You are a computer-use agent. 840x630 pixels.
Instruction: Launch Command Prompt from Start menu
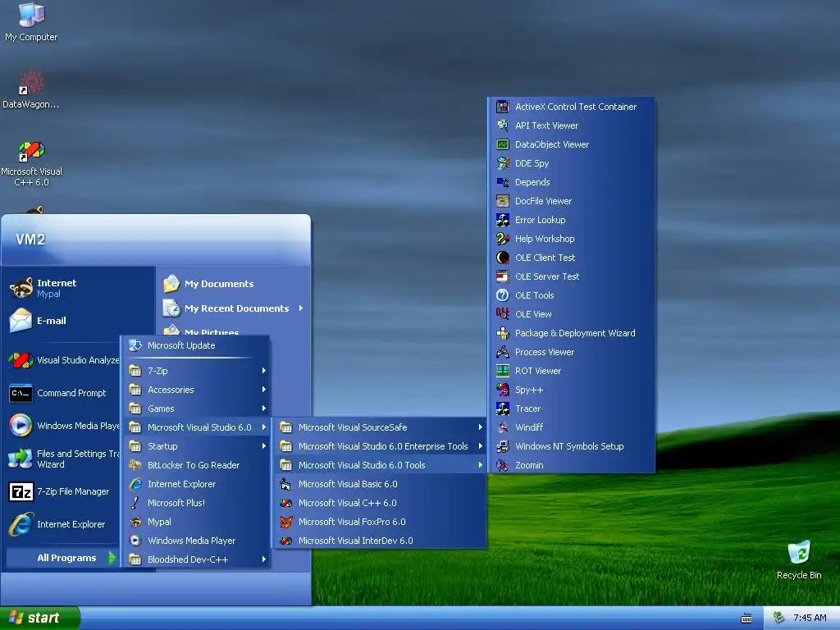[62, 393]
